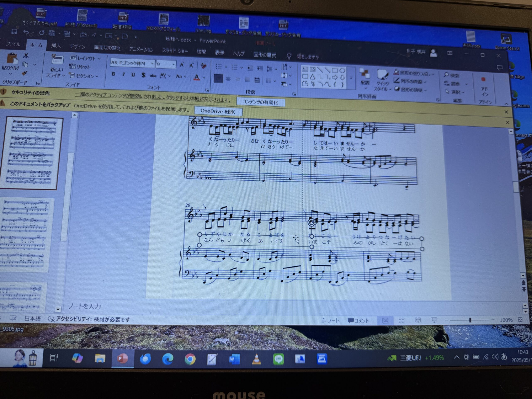Viewport: 532px width, 399px height.
Task: Click the コメント comments status button
Action: click(x=358, y=320)
